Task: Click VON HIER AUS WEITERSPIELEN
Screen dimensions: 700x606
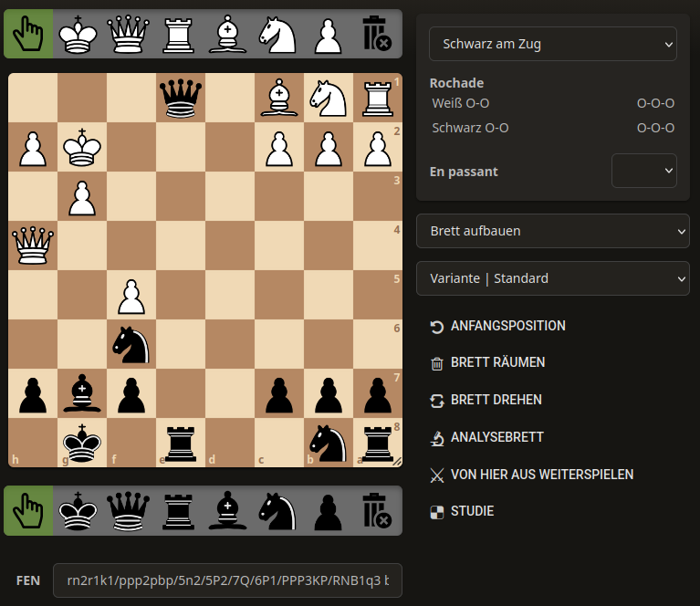Action: pos(541,475)
